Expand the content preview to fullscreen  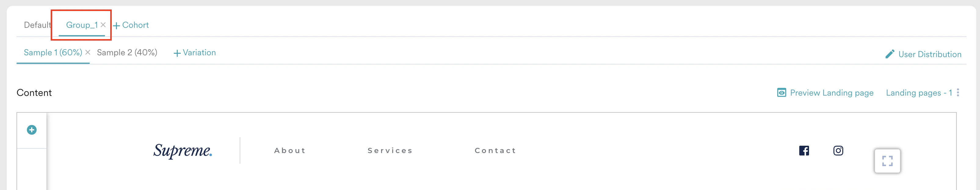887,161
